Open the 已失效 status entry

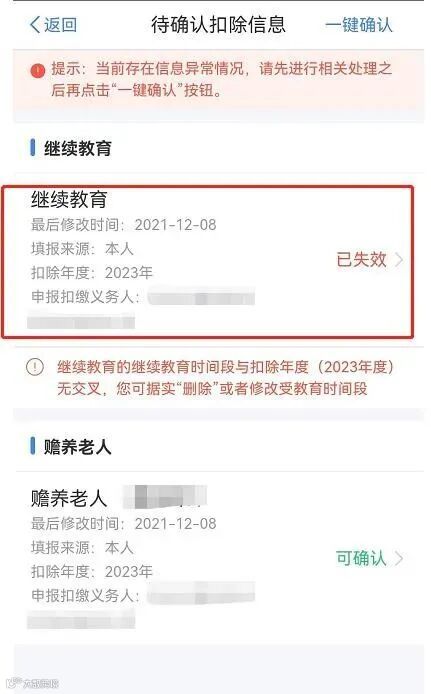(x=362, y=259)
